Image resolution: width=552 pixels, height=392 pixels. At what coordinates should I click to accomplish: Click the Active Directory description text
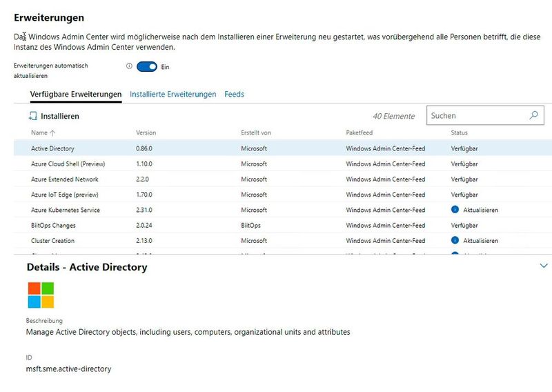click(188, 332)
